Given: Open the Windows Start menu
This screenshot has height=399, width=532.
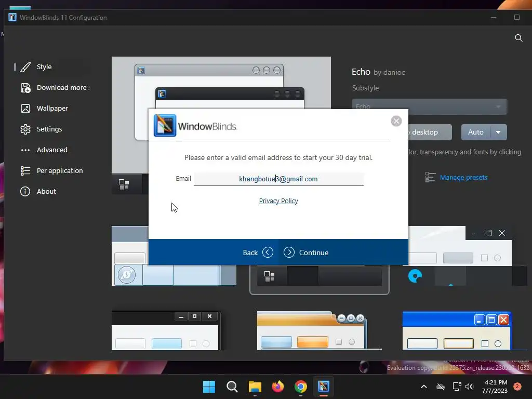Looking at the screenshot, I should [x=209, y=387].
